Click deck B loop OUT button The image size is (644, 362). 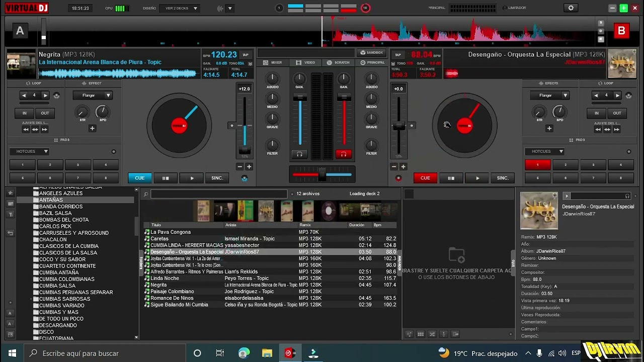point(617,113)
